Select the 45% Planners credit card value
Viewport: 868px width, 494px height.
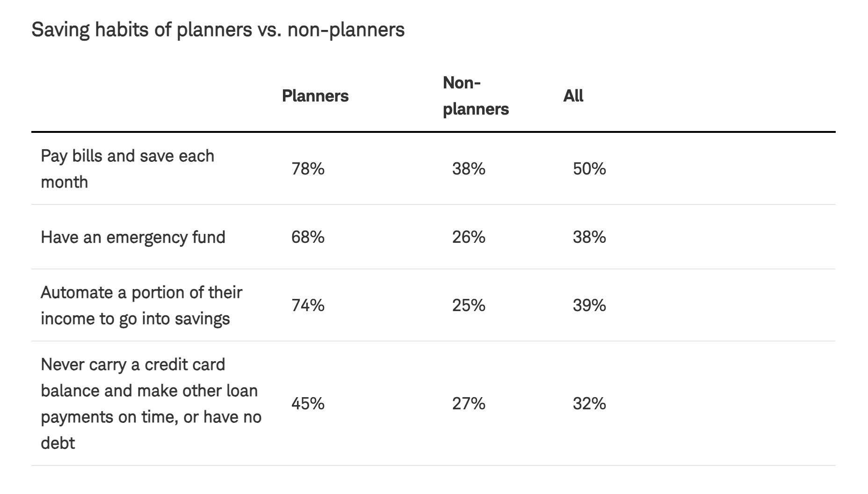coord(308,403)
